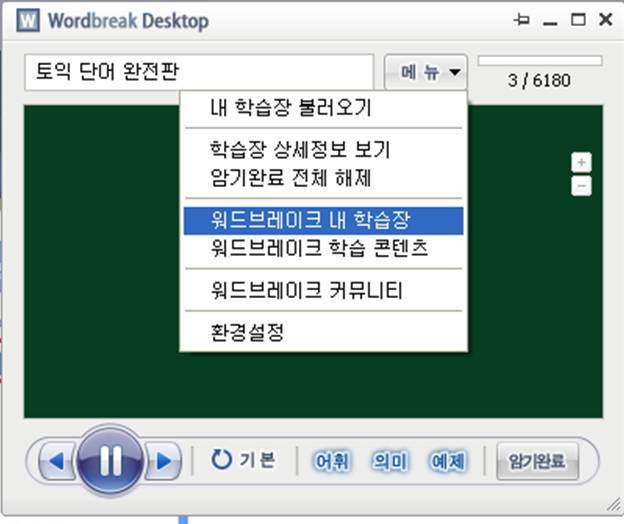
Task: Open 워드브레이크 학습 콘텐츠 menu item
Action: coord(324,248)
